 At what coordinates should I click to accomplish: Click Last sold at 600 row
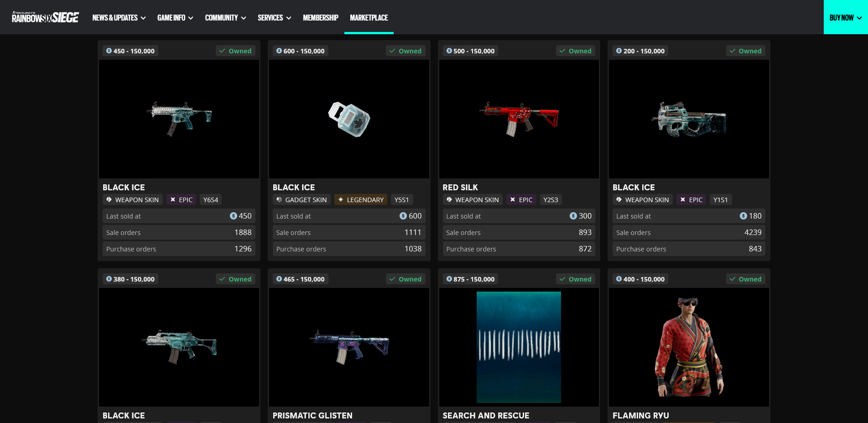click(x=349, y=216)
